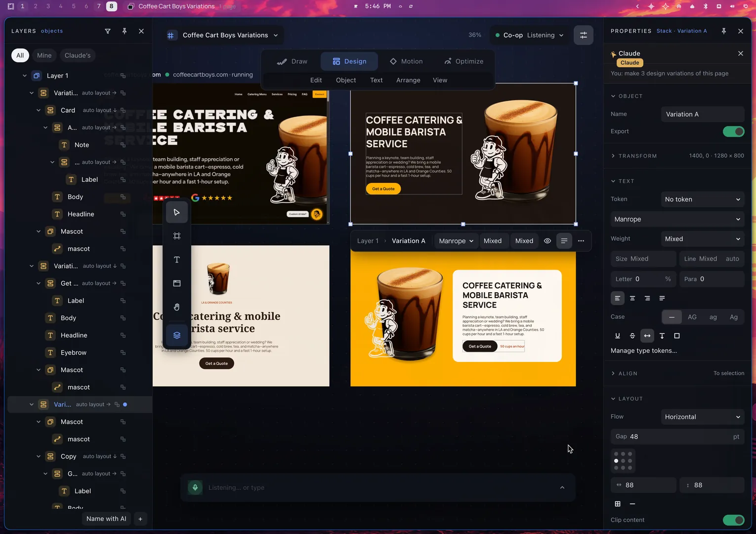
Task: Justify the text alignment
Action: [662, 298]
